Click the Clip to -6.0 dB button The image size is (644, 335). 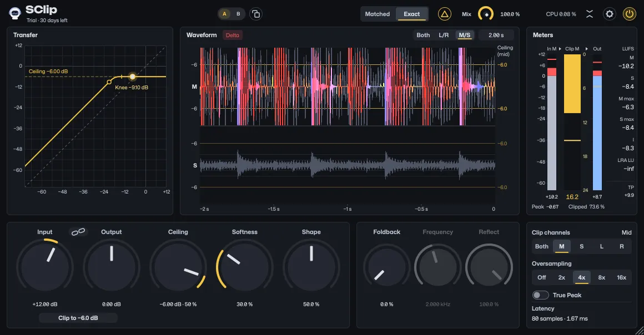tap(78, 318)
